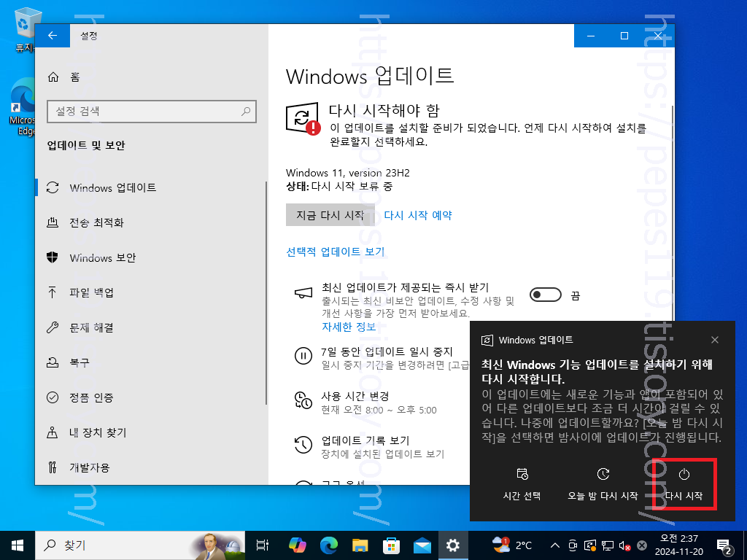Screen dimensions: 747x560
Task: Click the magnifier icon in settings search
Action: point(246,112)
